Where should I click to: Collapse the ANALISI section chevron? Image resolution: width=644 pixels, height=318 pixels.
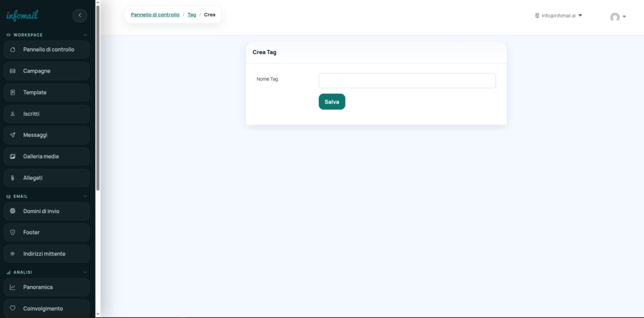point(85,272)
